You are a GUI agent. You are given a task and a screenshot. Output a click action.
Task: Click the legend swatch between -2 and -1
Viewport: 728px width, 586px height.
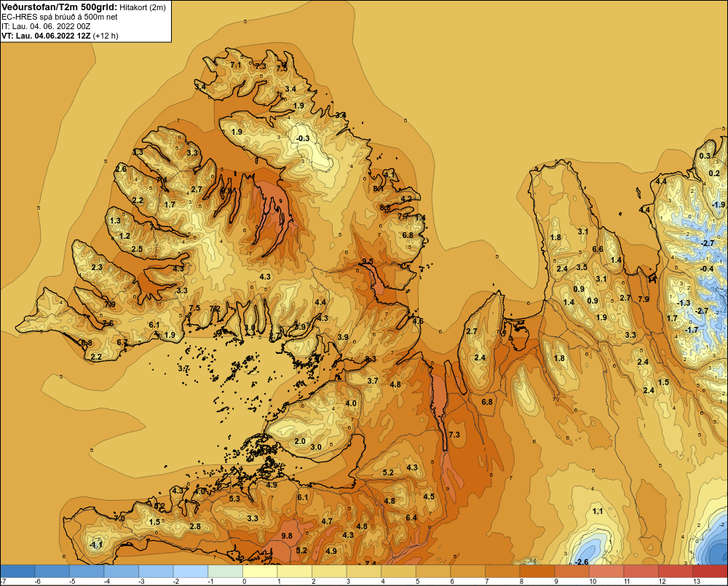coord(191,571)
